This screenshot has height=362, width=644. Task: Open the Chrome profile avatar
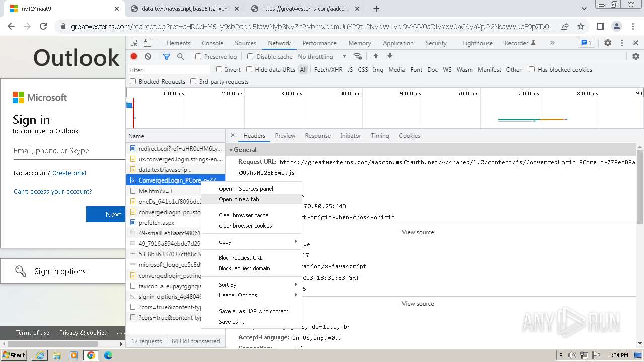pyautogui.click(x=616, y=26)
